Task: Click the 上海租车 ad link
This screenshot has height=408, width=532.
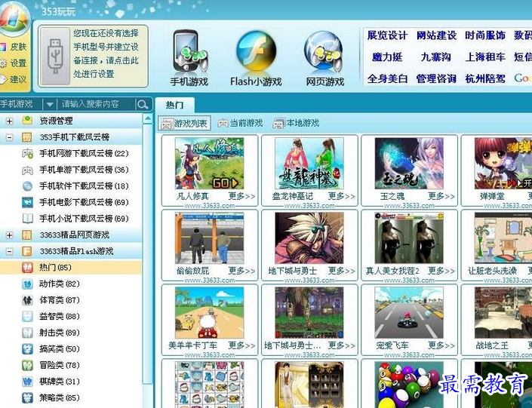Action: click(485, 57)
